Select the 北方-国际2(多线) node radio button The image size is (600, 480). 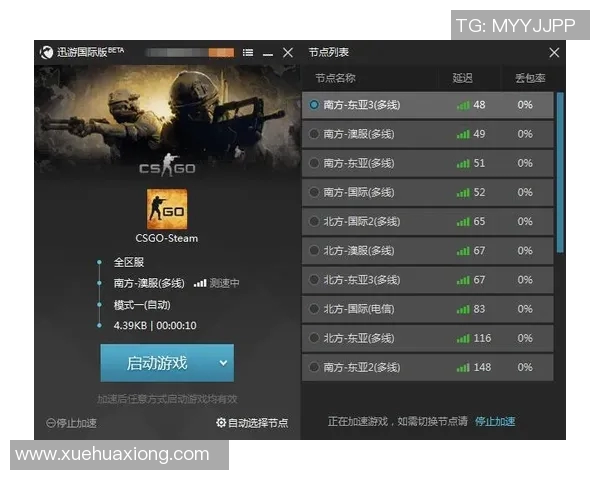tap(314, 221)
